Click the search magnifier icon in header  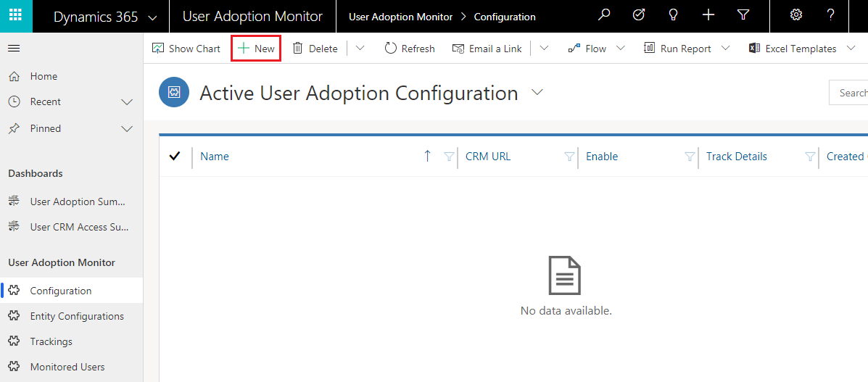605,15
